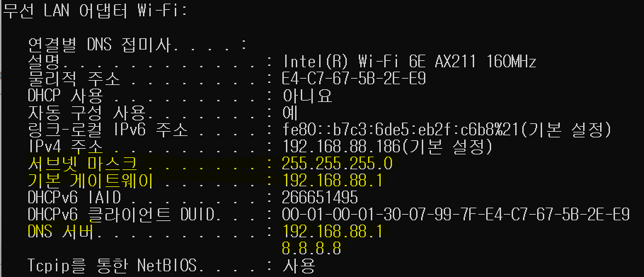
Task: Click the 'DHCP 사용' label
Action: (x=65, y=96)
